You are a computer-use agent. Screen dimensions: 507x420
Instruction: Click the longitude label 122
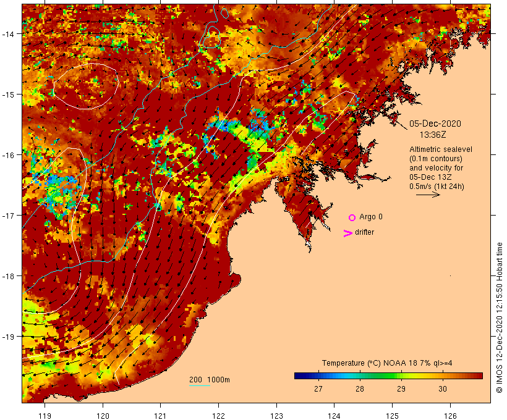pyautogui.click(x=219, y=416)
